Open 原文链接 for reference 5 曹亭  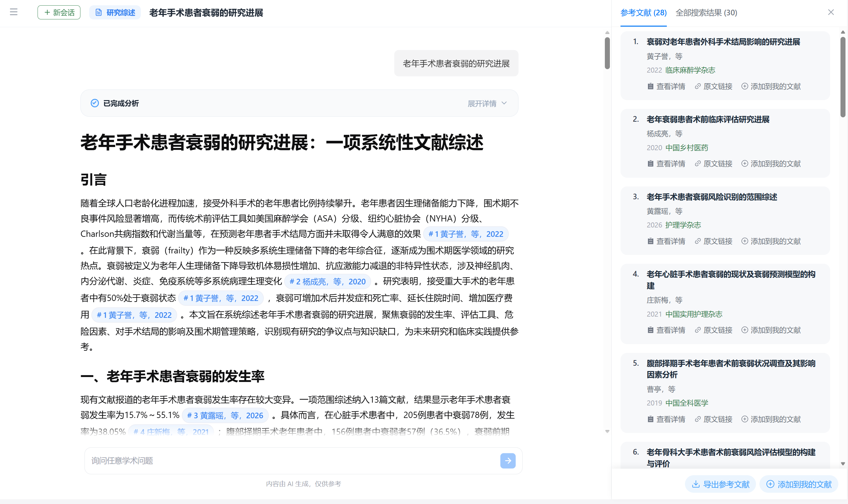tap(713, 419)
